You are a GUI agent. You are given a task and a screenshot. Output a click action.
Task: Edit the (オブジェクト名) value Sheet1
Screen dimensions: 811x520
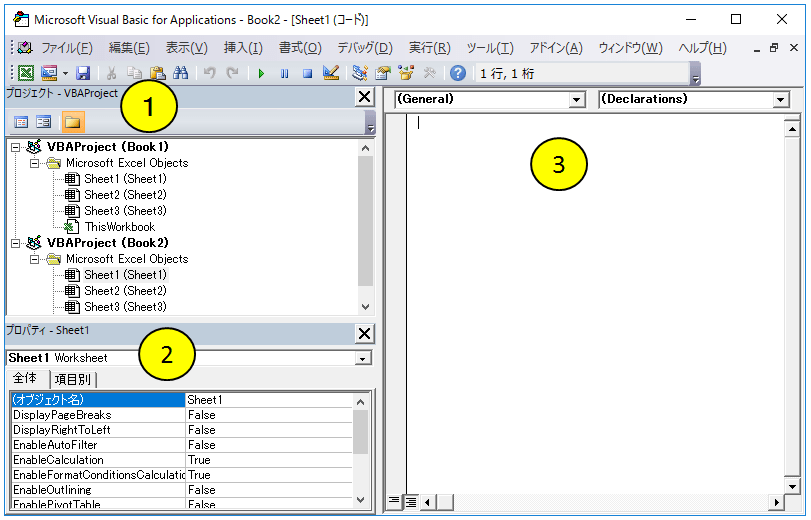coord(269,400)
